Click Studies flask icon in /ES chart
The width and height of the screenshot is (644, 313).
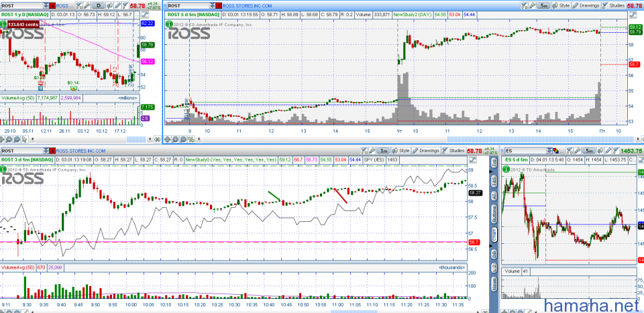616,151
